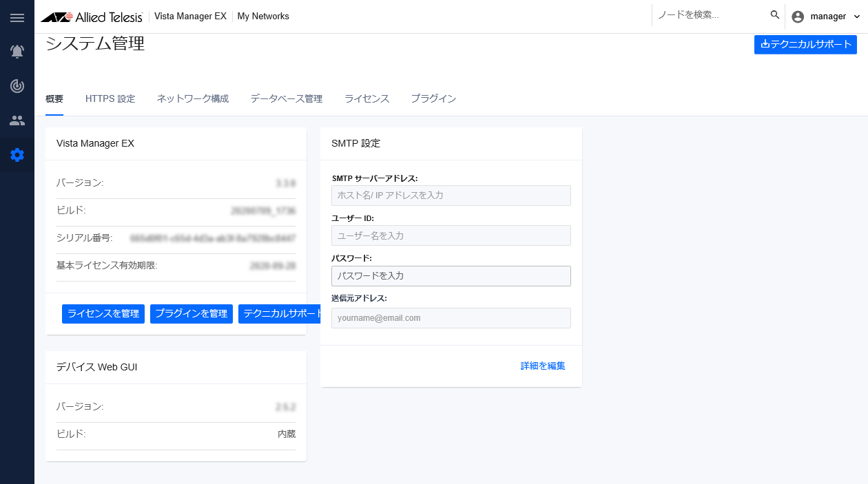The image size is (868, 484).
Task: Focus the ノードを検索 search field
Action: click(x=710, y=15)
